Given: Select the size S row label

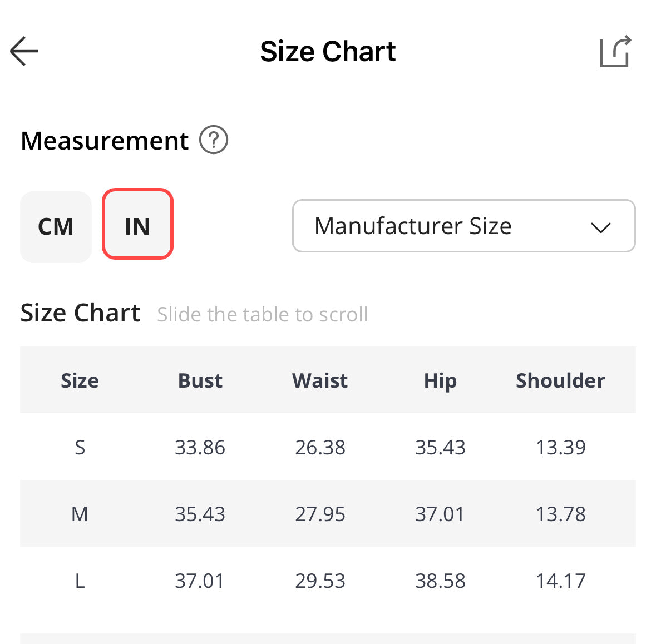Looking at the screenshot, I should tap(80, 447).
